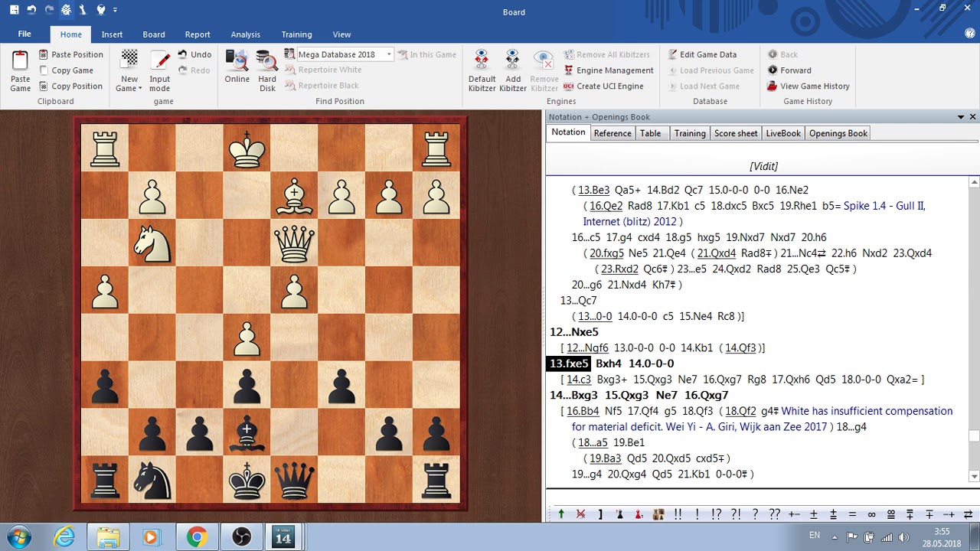Open Edit Game Data
Image resolution: width=980 pixels, height=551 pixels.
702,54
